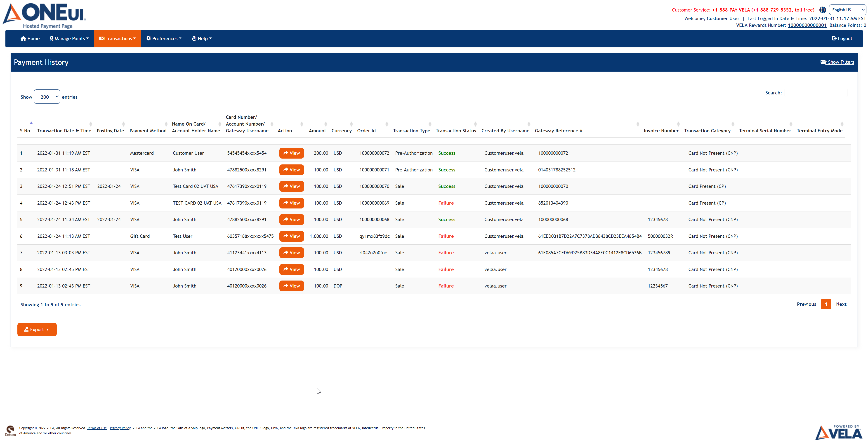868x440 pixels.
Task: Click gateway reference 852013404390
Action: point(553,203)
